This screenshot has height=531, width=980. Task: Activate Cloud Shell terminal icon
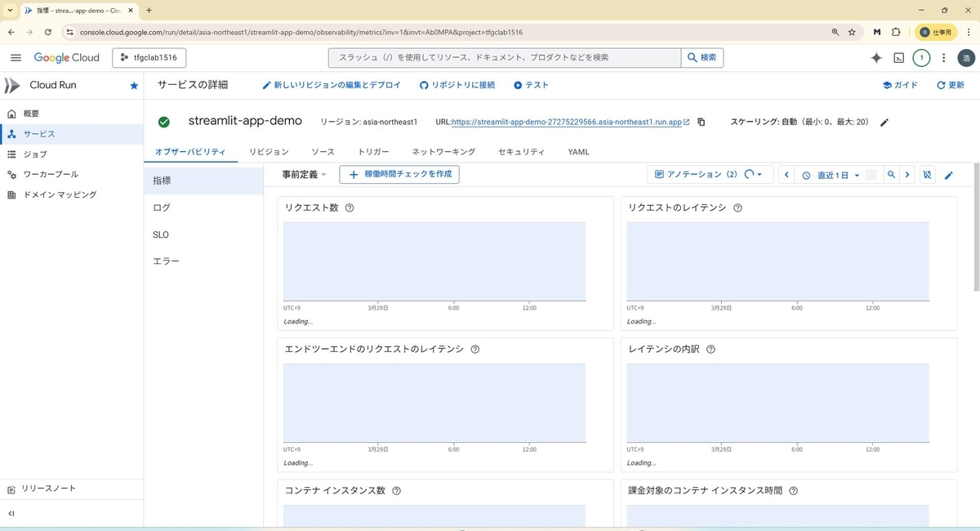[898, 58]
